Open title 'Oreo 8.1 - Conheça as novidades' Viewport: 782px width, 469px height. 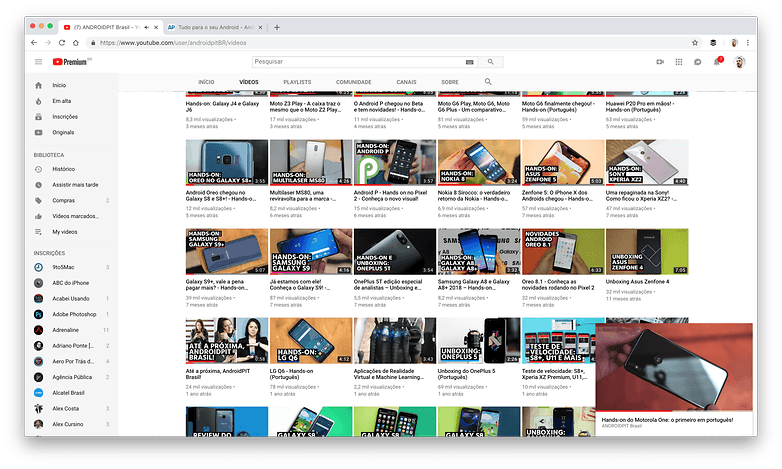(558, 285)
